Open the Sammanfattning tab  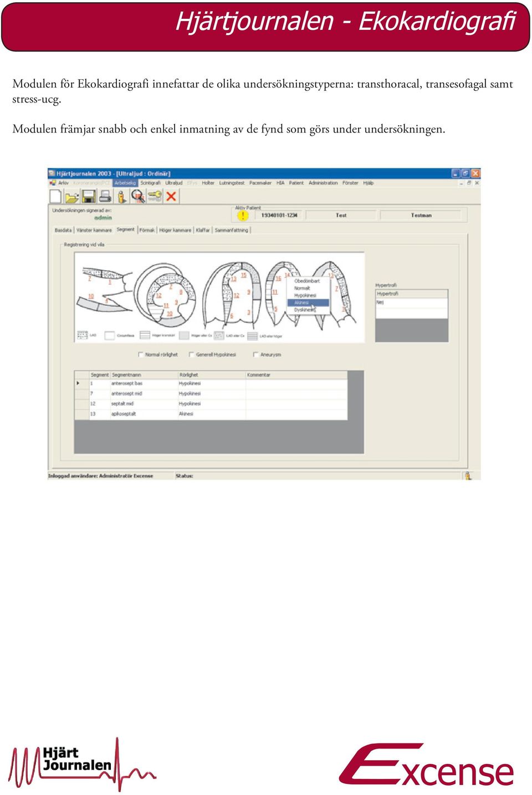pos(232,230)
